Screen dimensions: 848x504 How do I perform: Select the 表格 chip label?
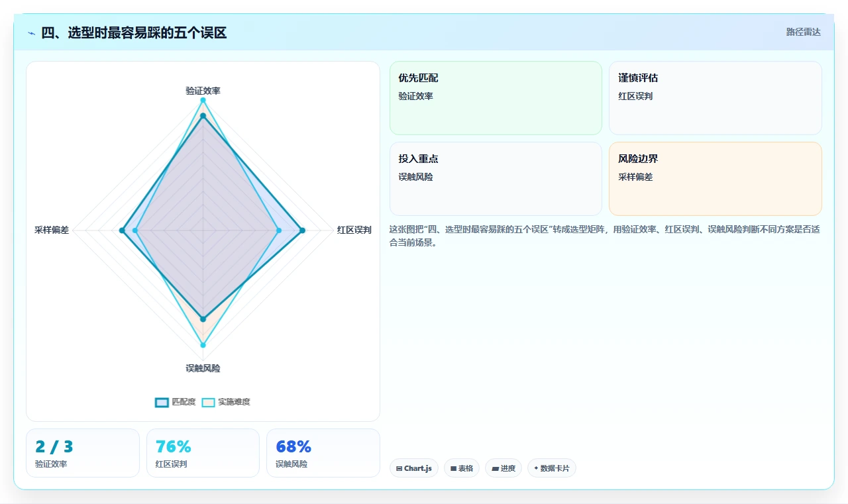coord(466,468)
